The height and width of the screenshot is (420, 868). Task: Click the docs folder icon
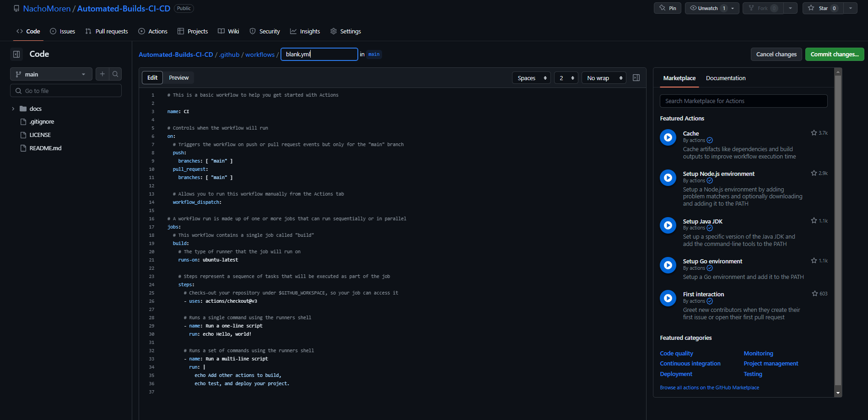pyautogui.click(x=23, y=109)
